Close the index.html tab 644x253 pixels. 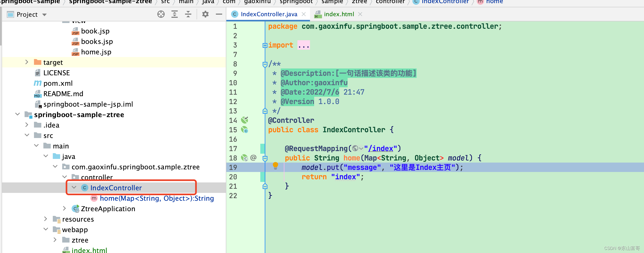click(360, 14)
